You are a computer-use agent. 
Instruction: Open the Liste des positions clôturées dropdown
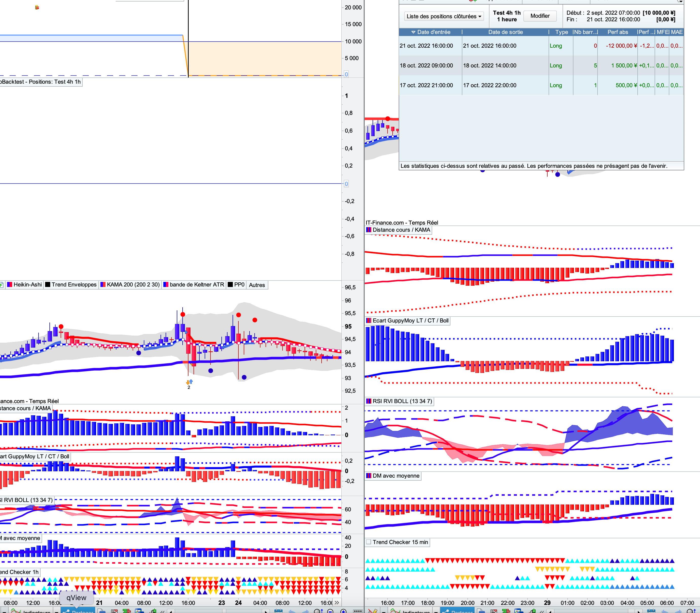(x=444, y=16)
